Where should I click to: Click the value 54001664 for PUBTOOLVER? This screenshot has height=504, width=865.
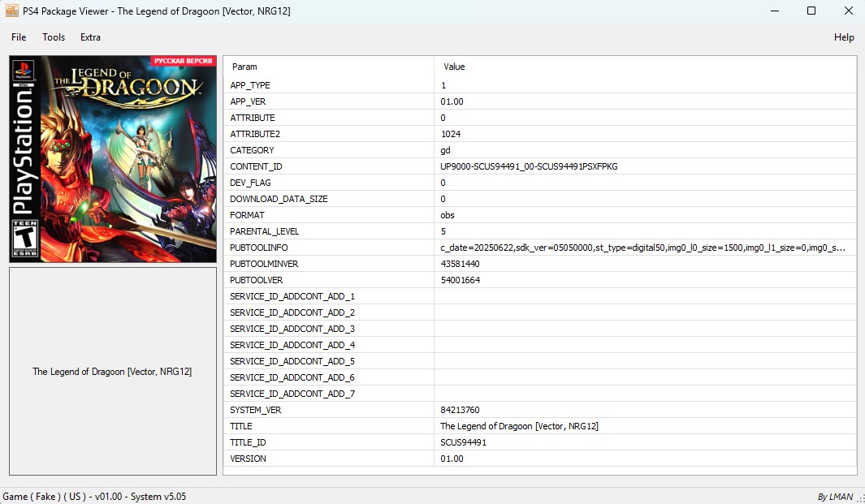(x=460, y=280)
